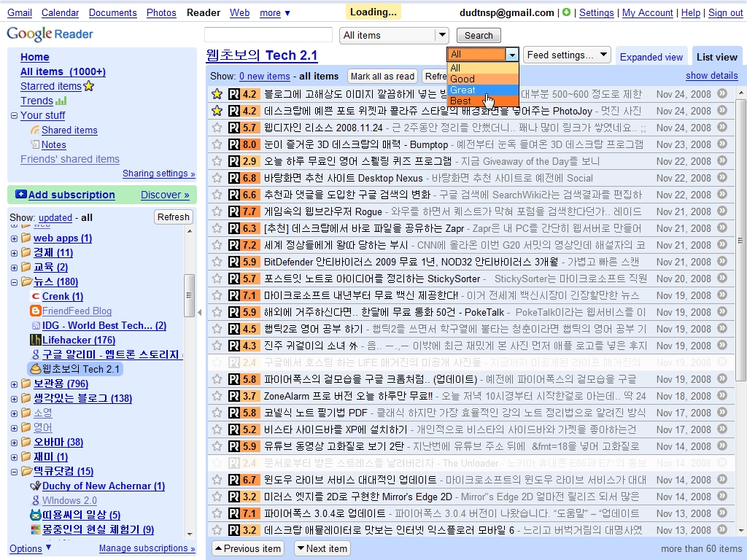This screenshot has height=560, width=747.
Task: Click Mark all as read button
Action: (382, 76)
